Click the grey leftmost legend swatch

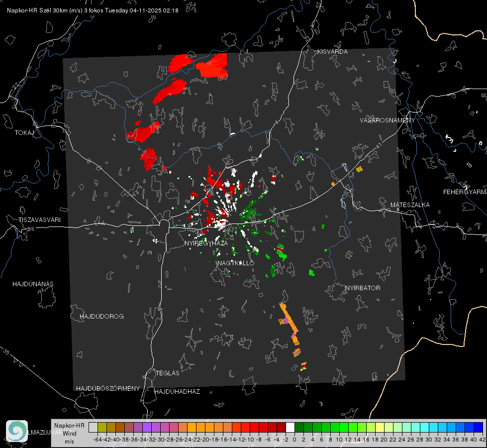click(x=93, y=428)
